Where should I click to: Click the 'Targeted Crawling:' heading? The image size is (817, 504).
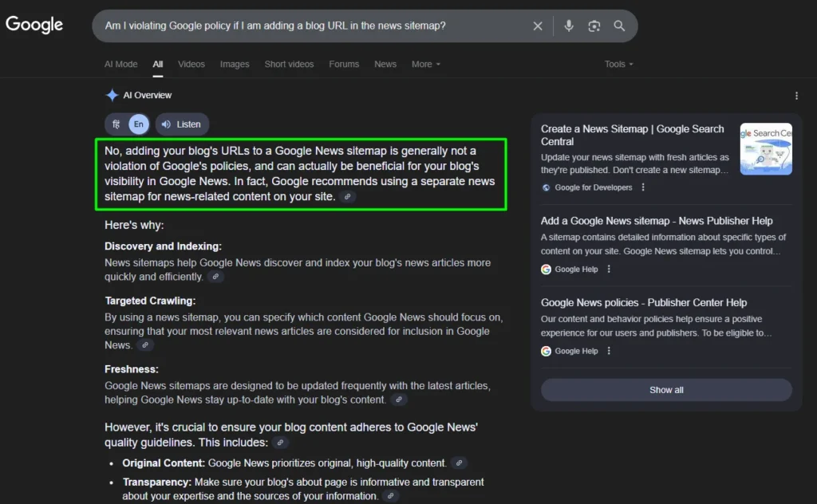click(150, 301)
